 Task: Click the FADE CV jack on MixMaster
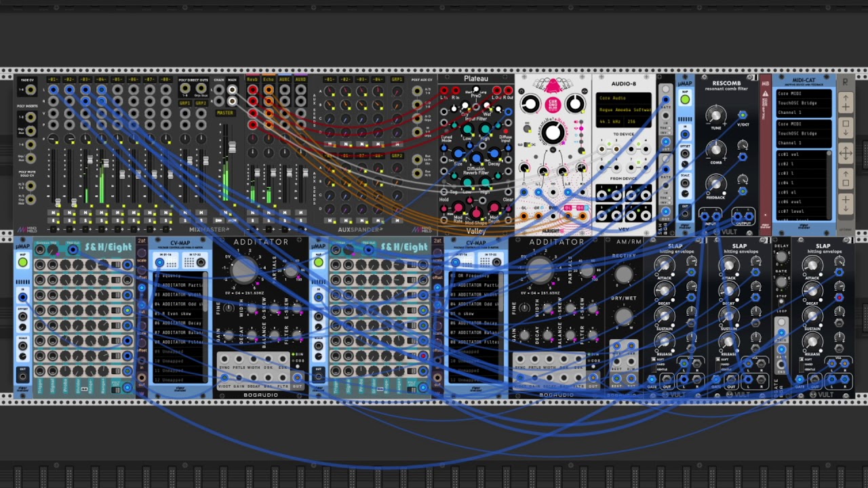(30, 90)
